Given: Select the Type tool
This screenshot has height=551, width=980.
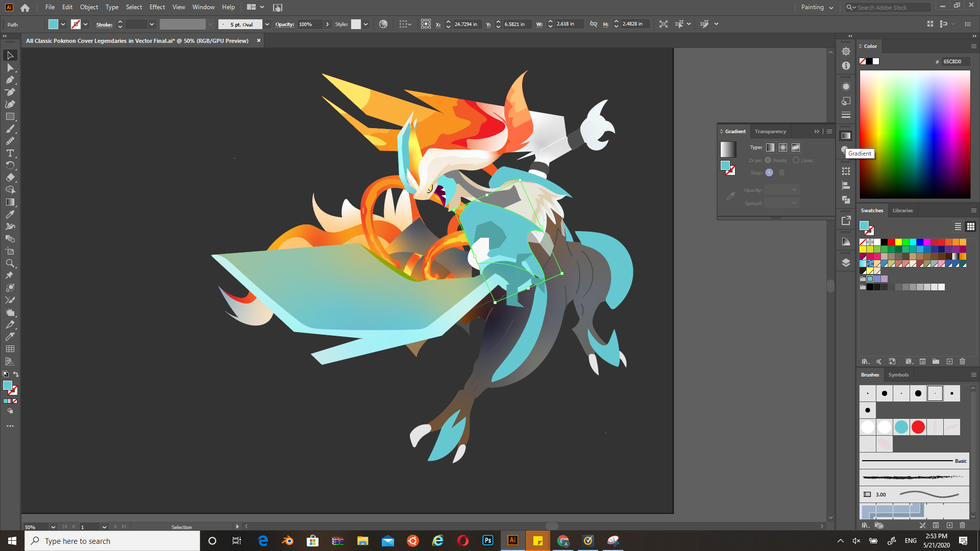Looking at the screenshot, I should [x=10, y=153].
